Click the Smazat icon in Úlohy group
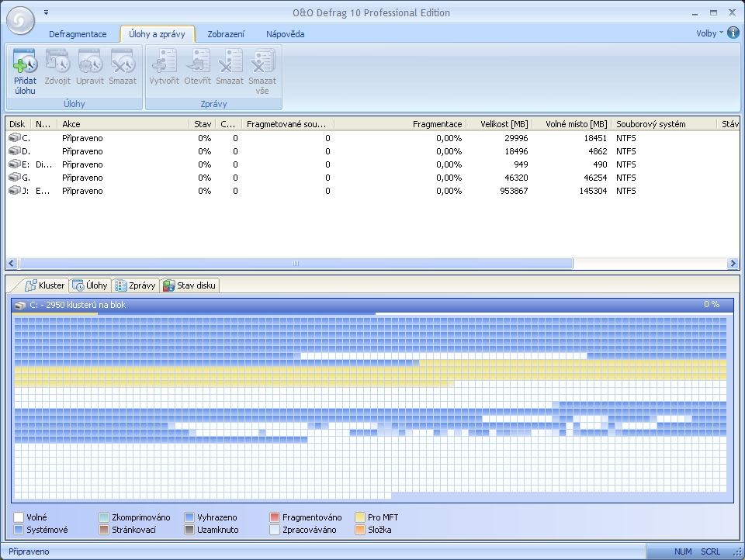The width and height of the screenshot is (745, 560). [x=123, y=61]
